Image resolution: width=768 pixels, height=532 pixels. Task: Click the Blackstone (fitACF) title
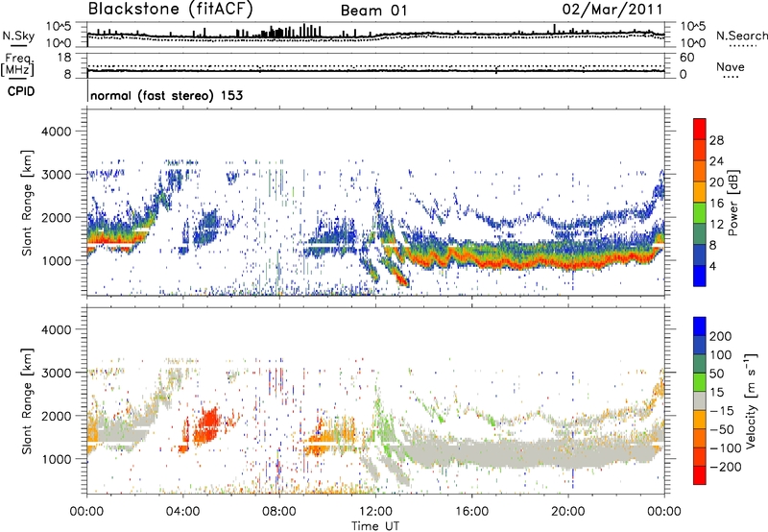(171, 10)
